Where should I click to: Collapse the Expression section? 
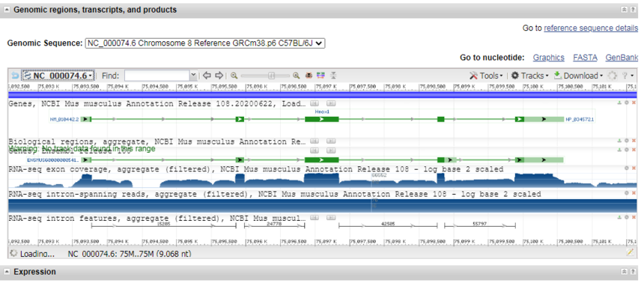pyautogui.click(x=7, y=272)
